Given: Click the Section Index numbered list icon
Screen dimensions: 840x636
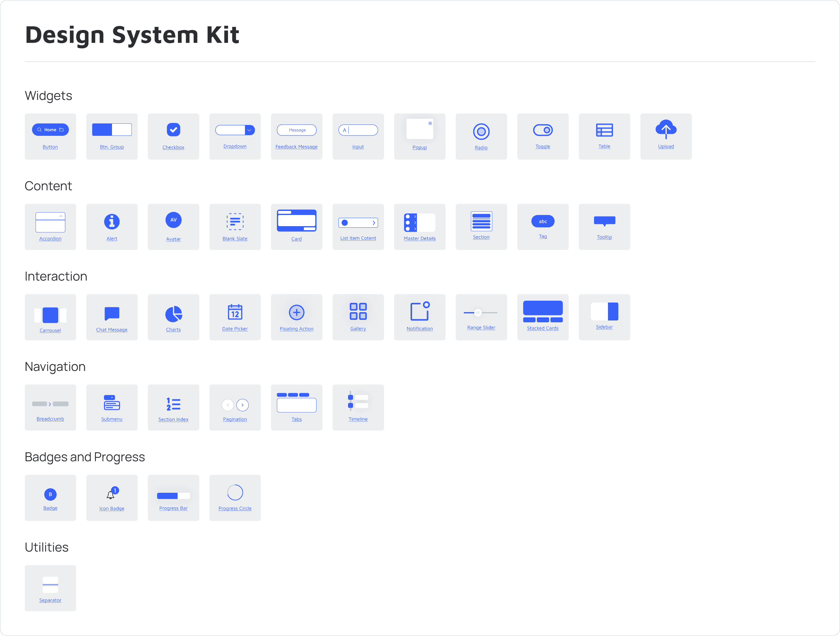Looking at the screenshot, I should (173, 404).
